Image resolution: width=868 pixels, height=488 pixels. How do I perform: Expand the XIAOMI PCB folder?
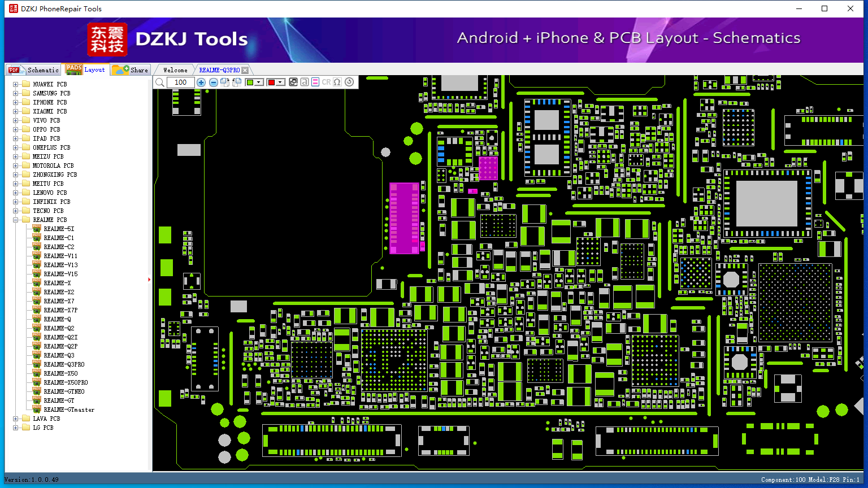tap(16, 111)
